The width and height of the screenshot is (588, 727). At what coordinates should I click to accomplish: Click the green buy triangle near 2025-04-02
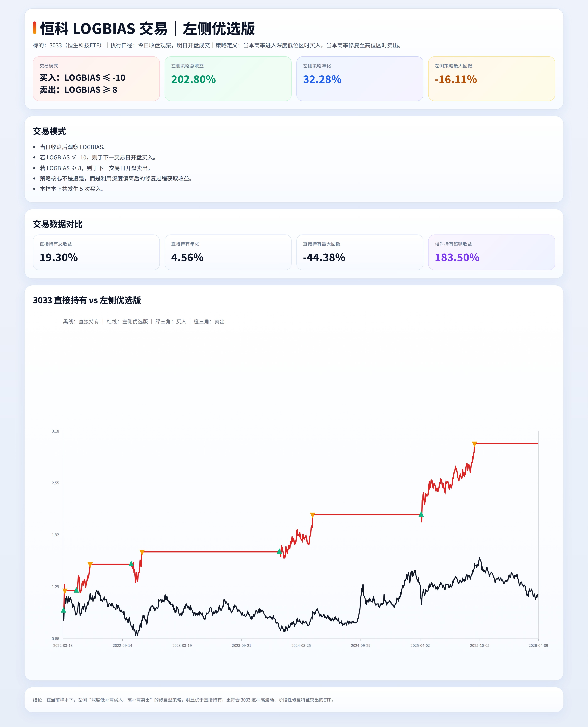(421, 514)
